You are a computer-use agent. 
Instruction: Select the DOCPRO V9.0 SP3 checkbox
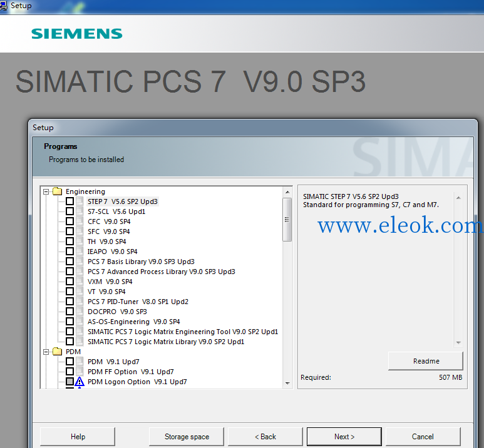pyautogui.click(x=70, y=312)
